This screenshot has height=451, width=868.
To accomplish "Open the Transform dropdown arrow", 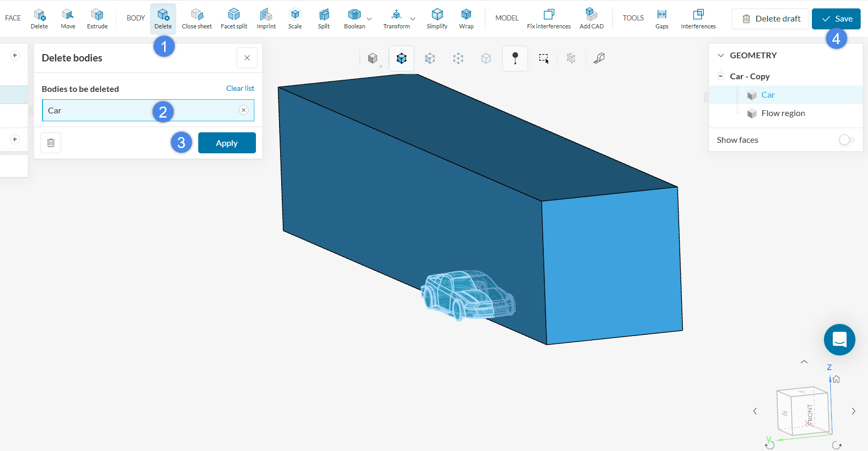I will pyautogui.click(x=413, y=19).
